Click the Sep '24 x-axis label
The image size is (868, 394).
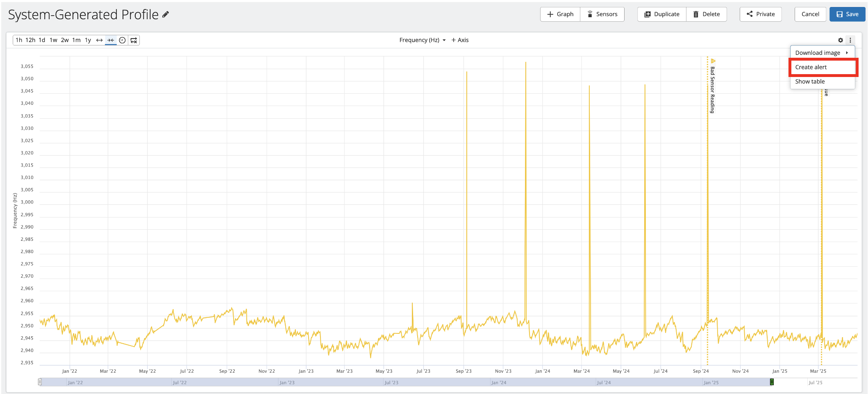(x=701, y=371)
